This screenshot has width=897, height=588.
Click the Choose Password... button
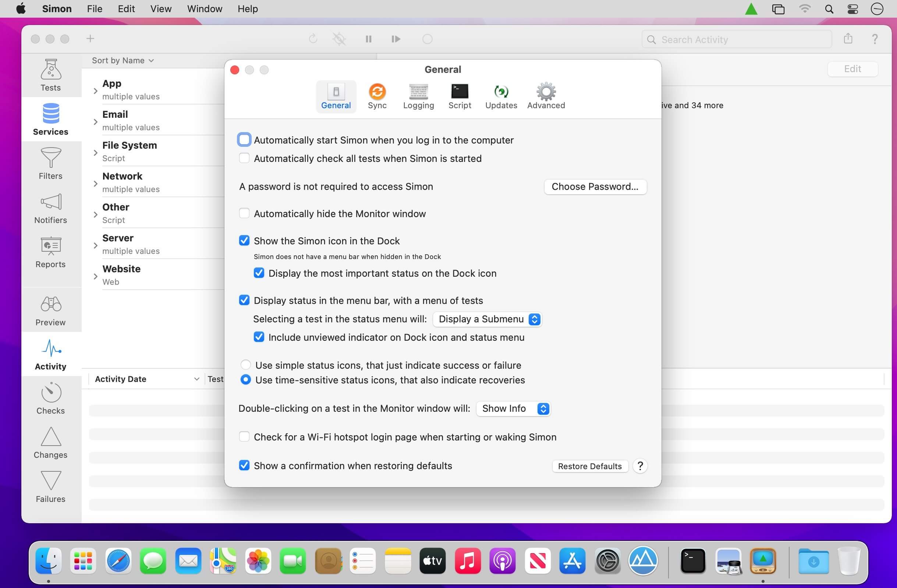click(x=595, y=187)
